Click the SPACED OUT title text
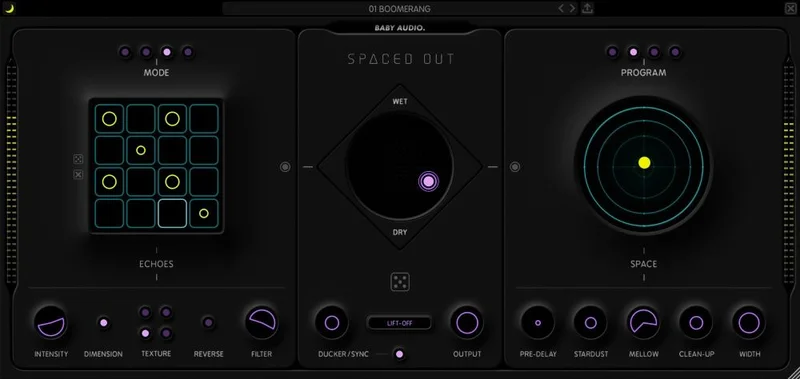The height and width of the screenshot is (379, 800). pos(401,59)
